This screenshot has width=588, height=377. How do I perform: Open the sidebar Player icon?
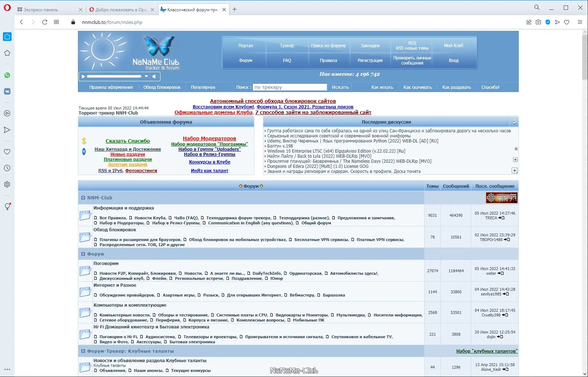click(x=7, y=113)
